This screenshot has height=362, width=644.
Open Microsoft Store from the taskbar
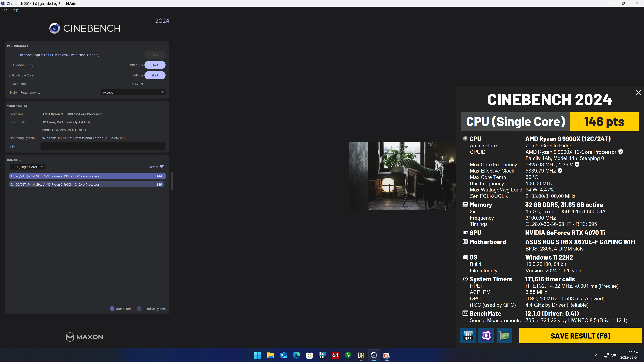tap(310, 355)
